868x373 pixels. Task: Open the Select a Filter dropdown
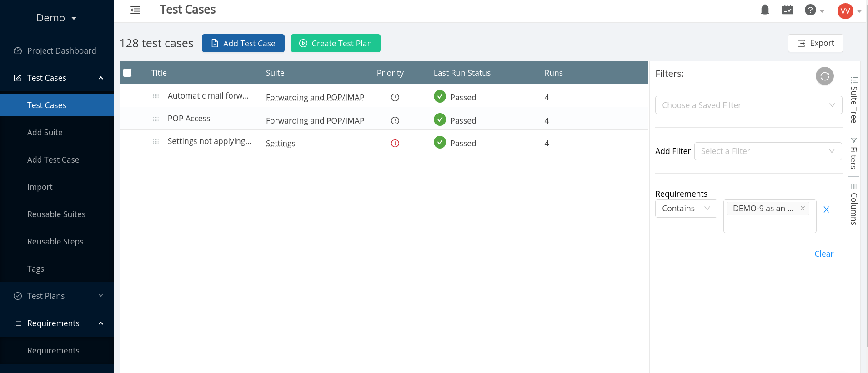pos(768,151)
